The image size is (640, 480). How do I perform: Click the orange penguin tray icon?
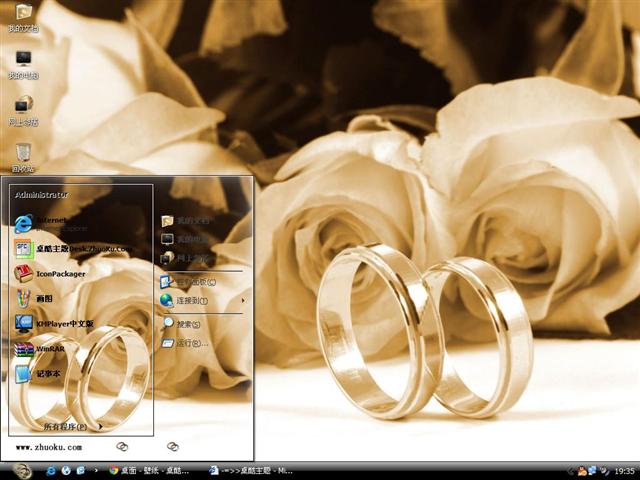pos(582,471)
